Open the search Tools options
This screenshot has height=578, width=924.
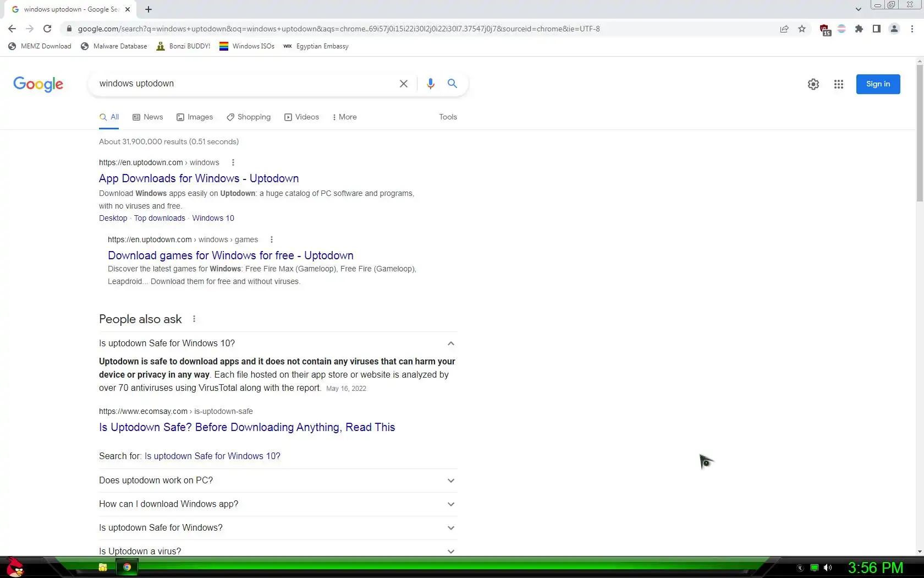(448, 117)
